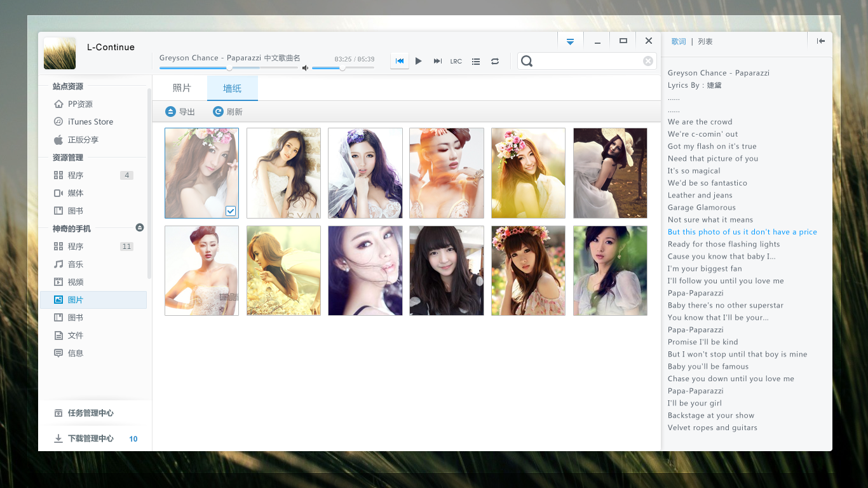Viewport: 868px width, 488px height.
Task: Select 程序 under 神奇的手机
Action: tap(93, 247)
